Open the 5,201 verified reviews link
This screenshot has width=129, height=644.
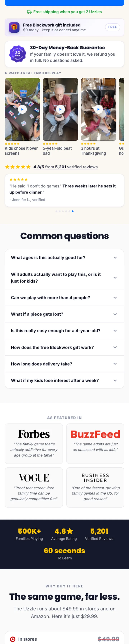click(x=76, y=167)
